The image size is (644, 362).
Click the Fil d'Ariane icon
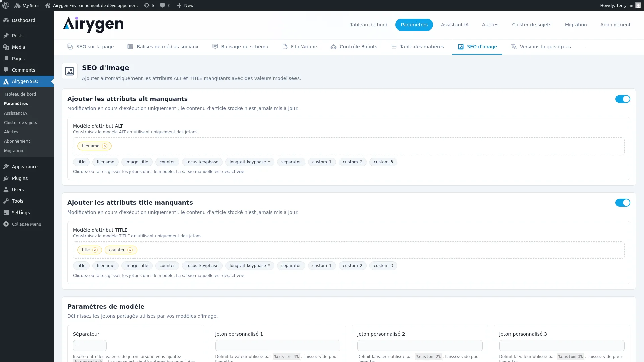[x=285, y=47]
